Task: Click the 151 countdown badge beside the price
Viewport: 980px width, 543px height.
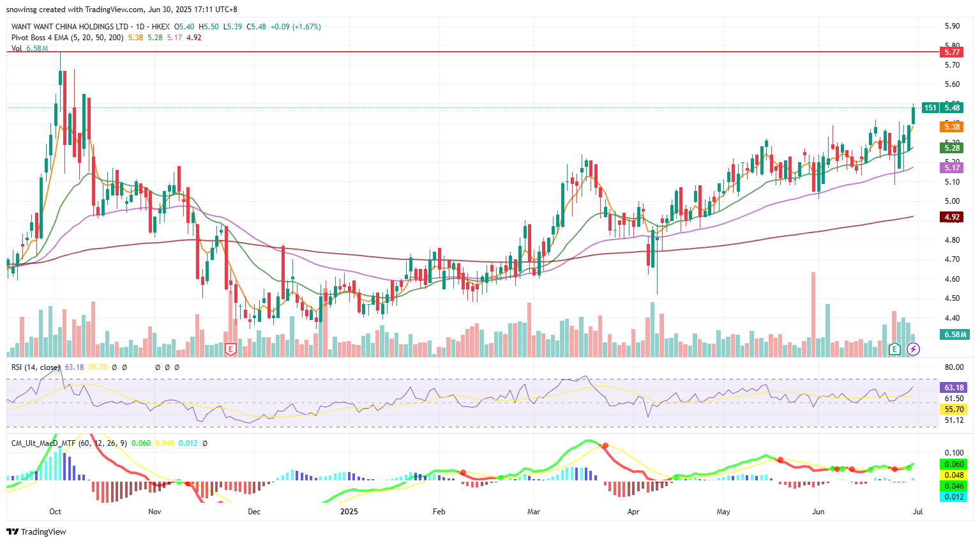Action: click(931, 107)
